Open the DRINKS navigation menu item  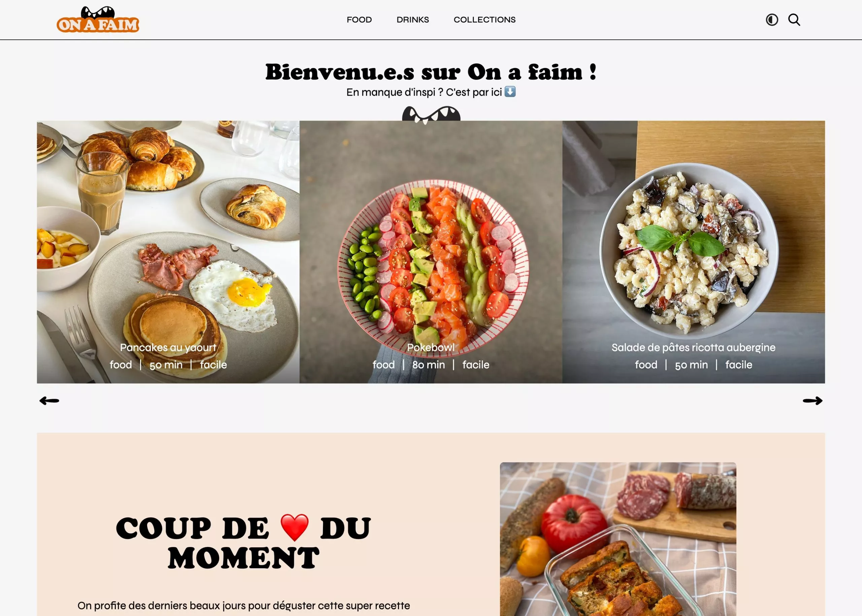pyautogui.click(x=413, y=19)
